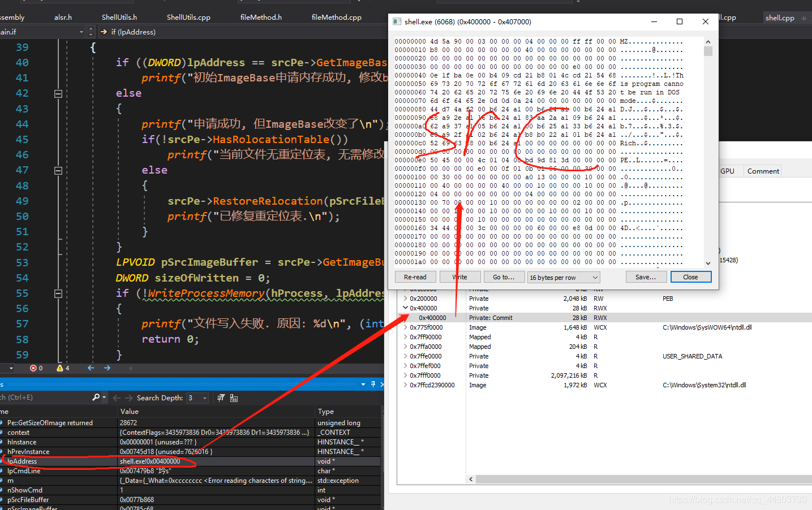Image resolution: width=812 pixels, height=510 pixels.
Task: Select the lpAddress watch row
Action: (x=190, y=461)
